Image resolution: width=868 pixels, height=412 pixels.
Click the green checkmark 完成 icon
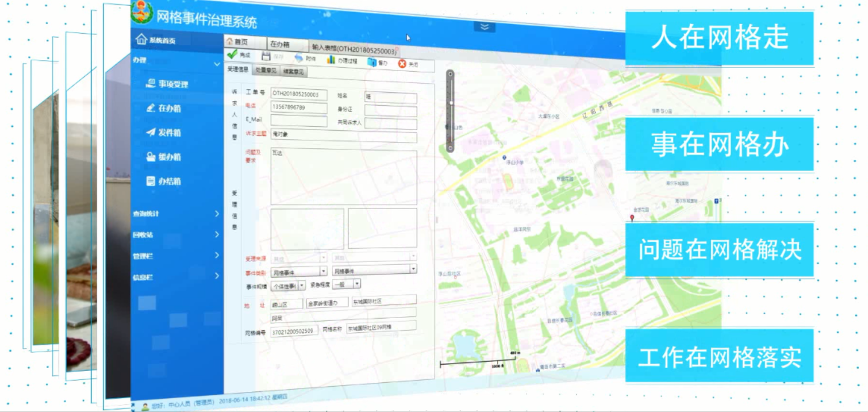pos(232,54)
